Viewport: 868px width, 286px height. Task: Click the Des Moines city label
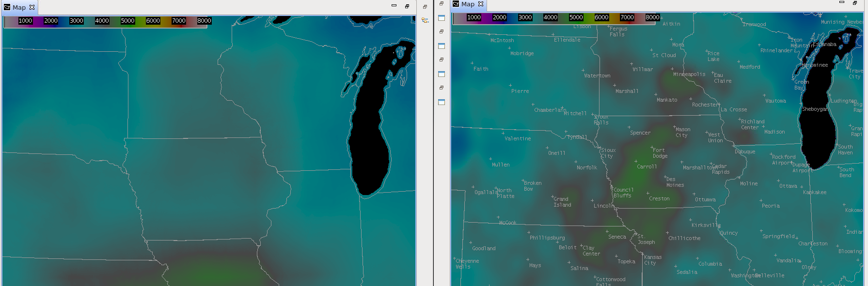(x=675, y=182)
